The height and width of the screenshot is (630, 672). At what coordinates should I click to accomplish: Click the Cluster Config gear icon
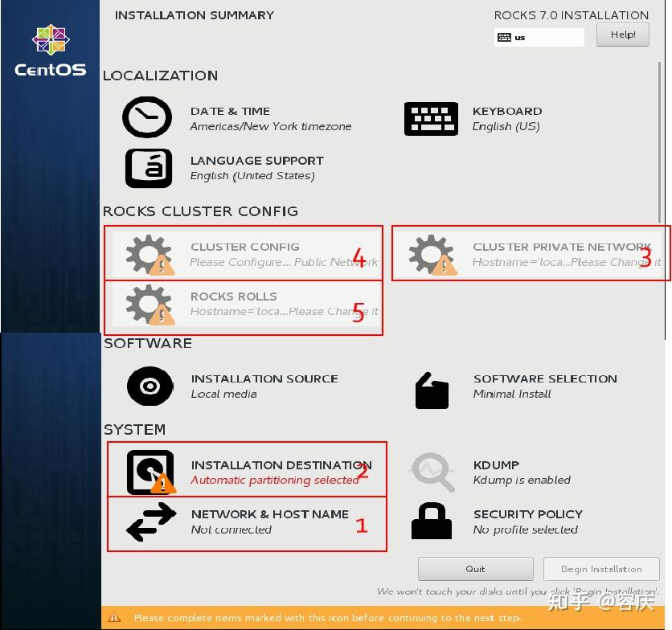pyautogui.click(x=150, y=255)
